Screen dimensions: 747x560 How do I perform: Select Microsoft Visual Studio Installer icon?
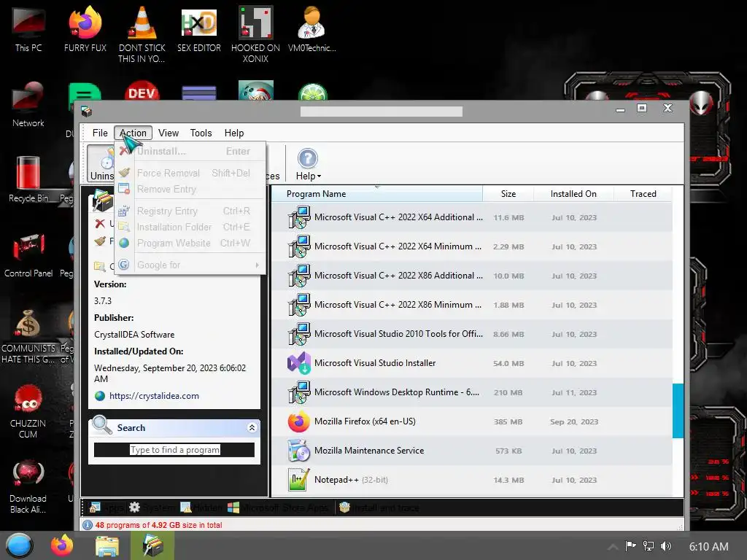[299, 363]
